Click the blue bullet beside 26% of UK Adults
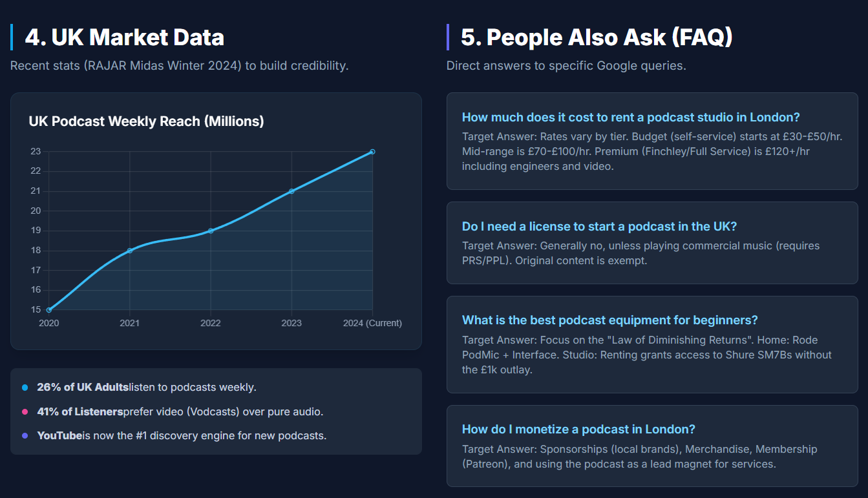This screenshot has width=868, height=498. pos(25,388)
